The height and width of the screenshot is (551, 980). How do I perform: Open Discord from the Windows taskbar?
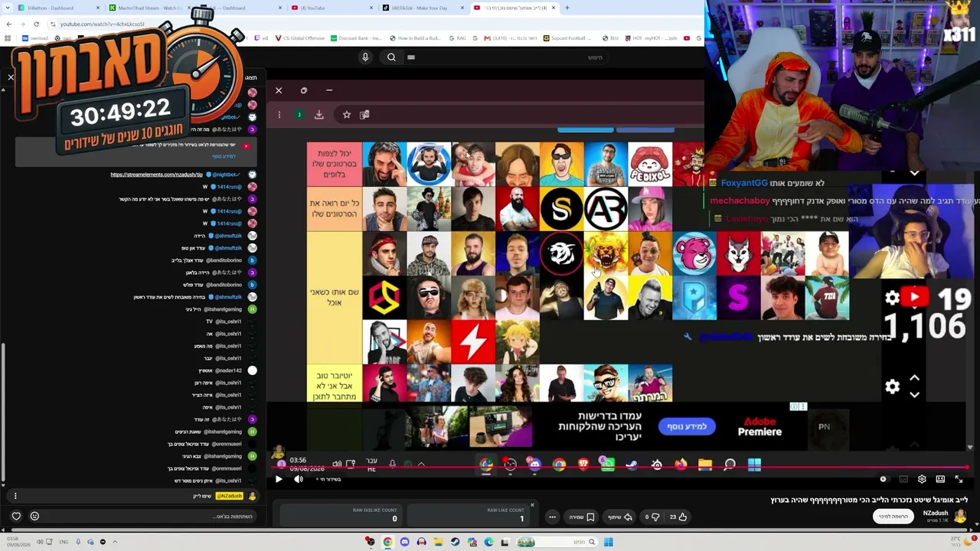coord(404,542)
